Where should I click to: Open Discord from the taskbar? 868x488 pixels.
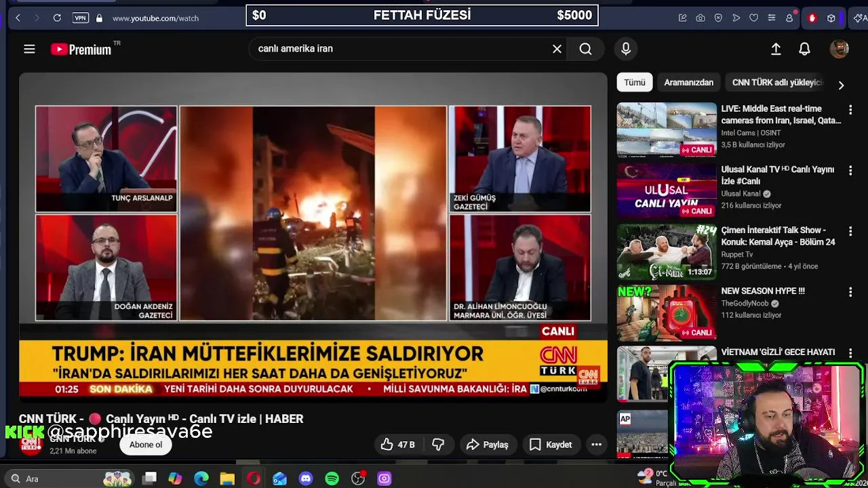[306, 479]
